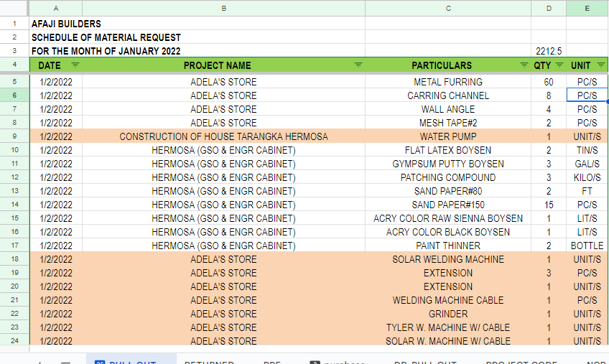Select the METAL FURRING cell

click(x=448, y=82)
